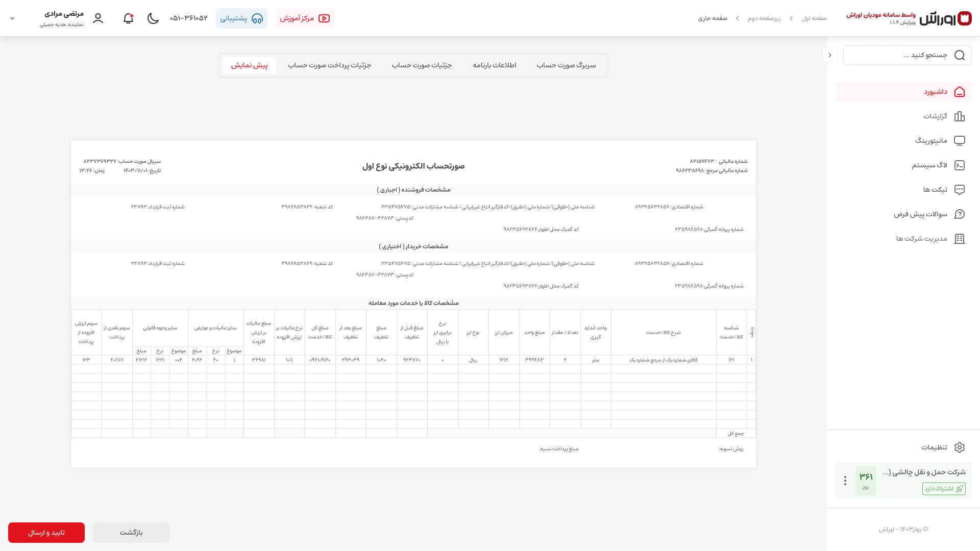Expand the user account dropdown arrow

point(12,18)
